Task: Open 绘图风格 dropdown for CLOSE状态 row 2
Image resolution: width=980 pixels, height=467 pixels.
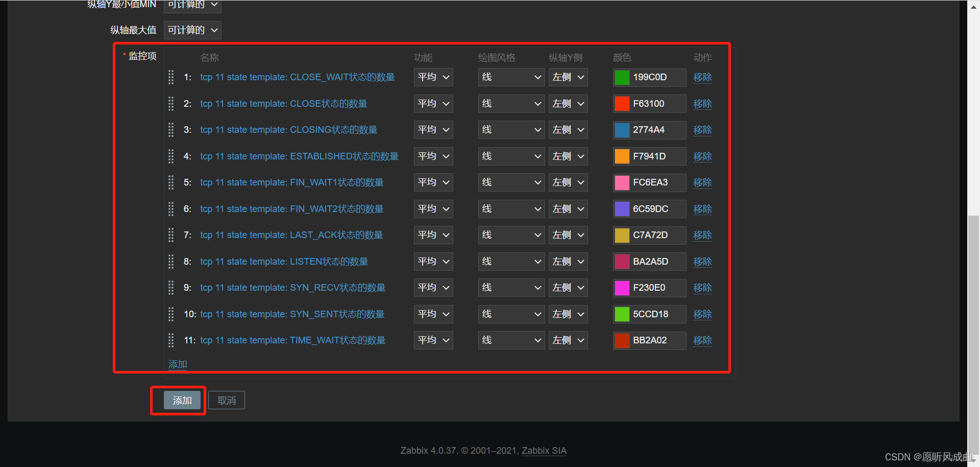Action: coord(511,104)
